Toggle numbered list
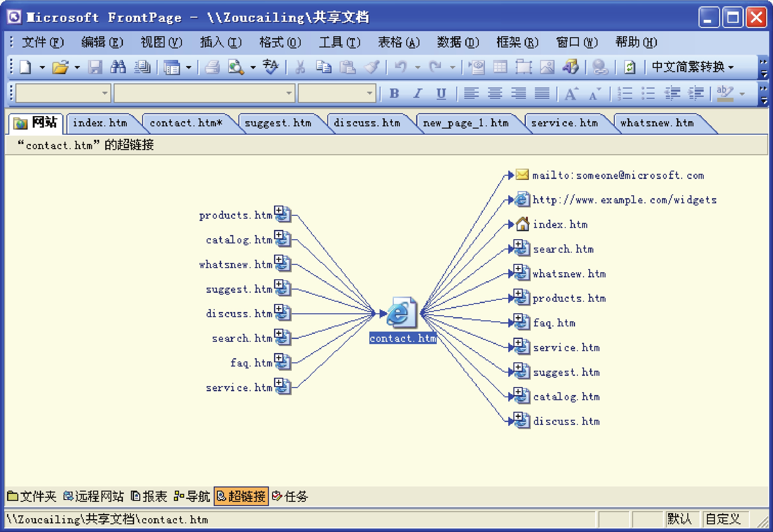This screenshot has height=532, width=773. click(625, 93)
